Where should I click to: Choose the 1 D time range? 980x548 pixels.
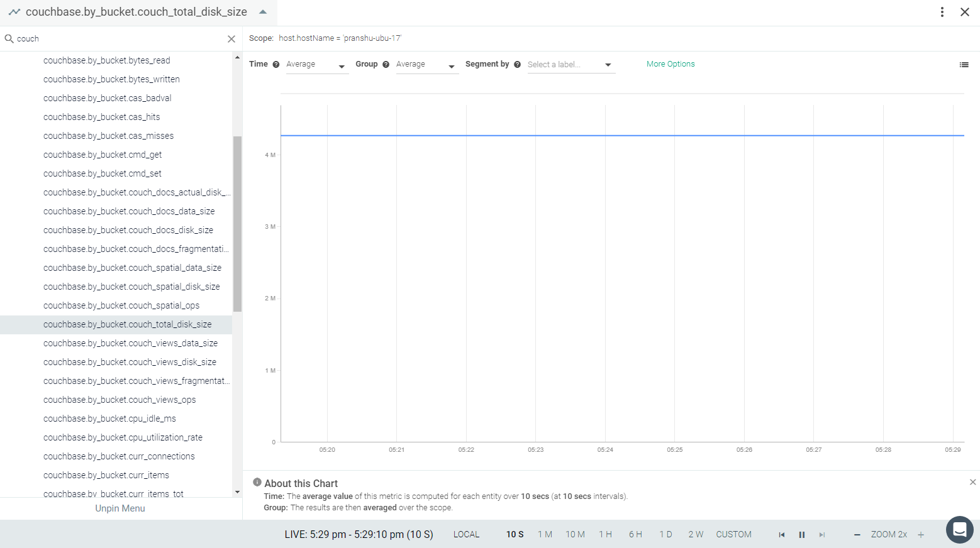point(665,534)
